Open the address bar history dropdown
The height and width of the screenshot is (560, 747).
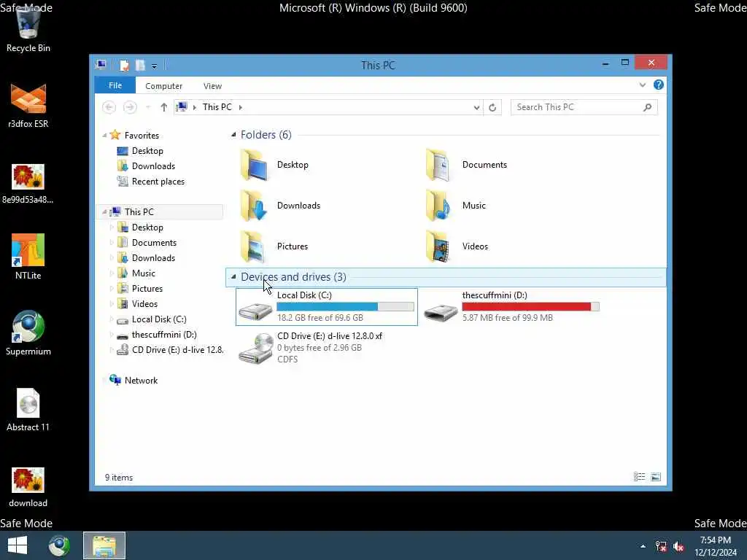(x=476, y=108)
